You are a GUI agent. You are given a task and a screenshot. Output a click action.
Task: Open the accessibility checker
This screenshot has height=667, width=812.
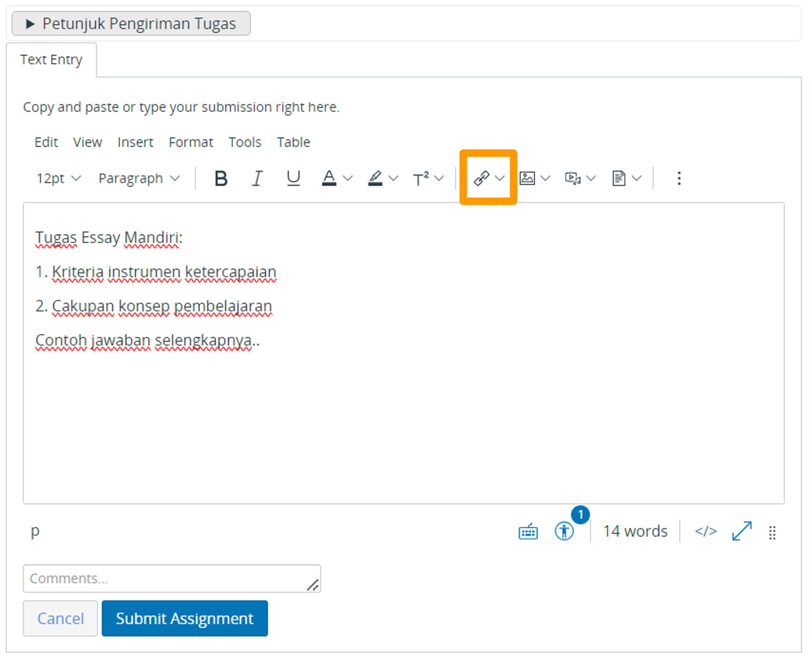tap(564, 532)
